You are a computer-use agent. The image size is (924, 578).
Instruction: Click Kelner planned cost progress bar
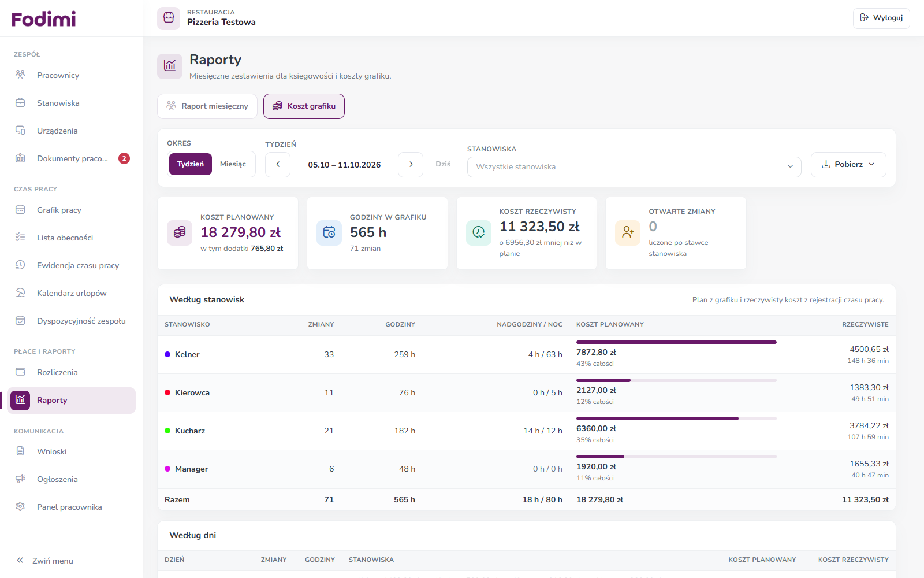[676, 342]
